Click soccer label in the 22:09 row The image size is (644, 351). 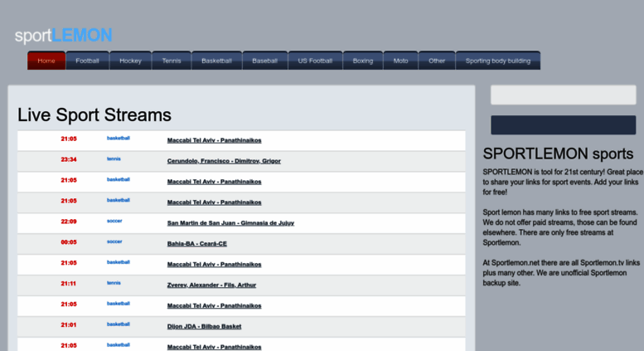pos(114,221)
